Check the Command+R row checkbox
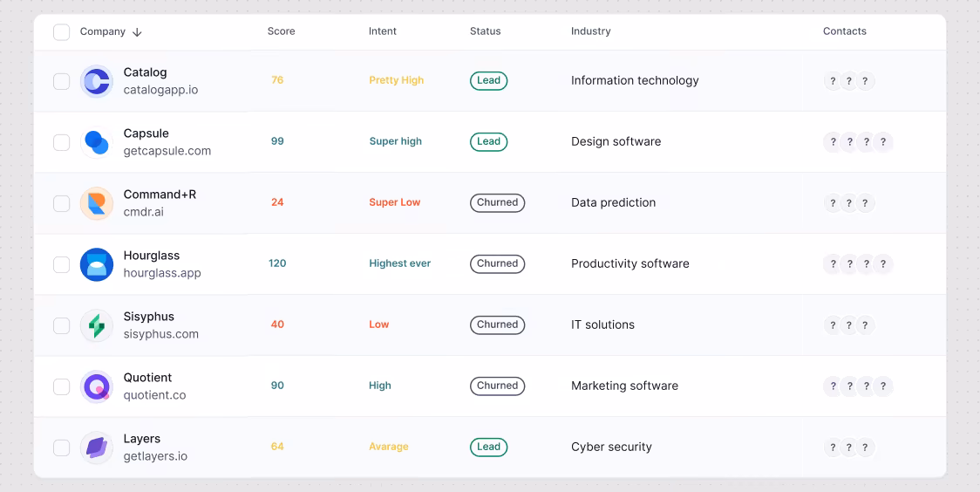Screen dimensions: 980x492 (61, 203)
